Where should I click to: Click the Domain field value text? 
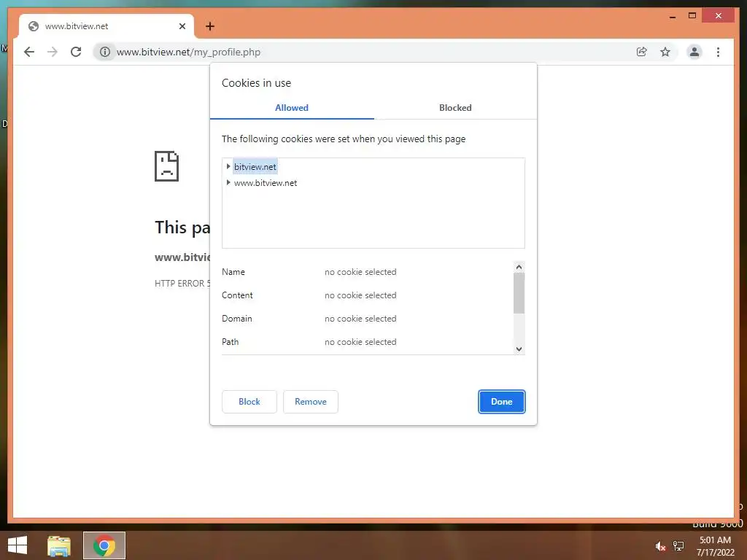[x=360, y=319]
